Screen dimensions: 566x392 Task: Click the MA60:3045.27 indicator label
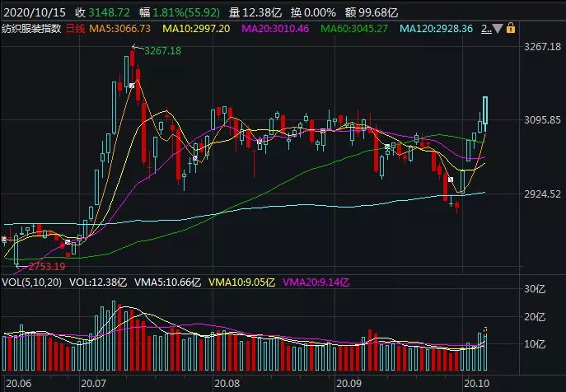(354, 29)
